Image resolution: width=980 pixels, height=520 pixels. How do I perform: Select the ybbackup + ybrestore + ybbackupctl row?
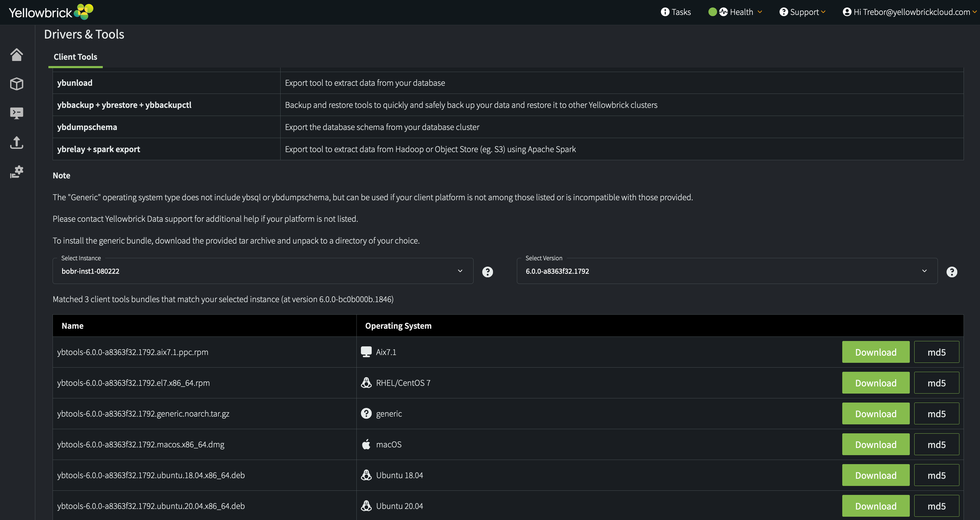click(508, 105)
